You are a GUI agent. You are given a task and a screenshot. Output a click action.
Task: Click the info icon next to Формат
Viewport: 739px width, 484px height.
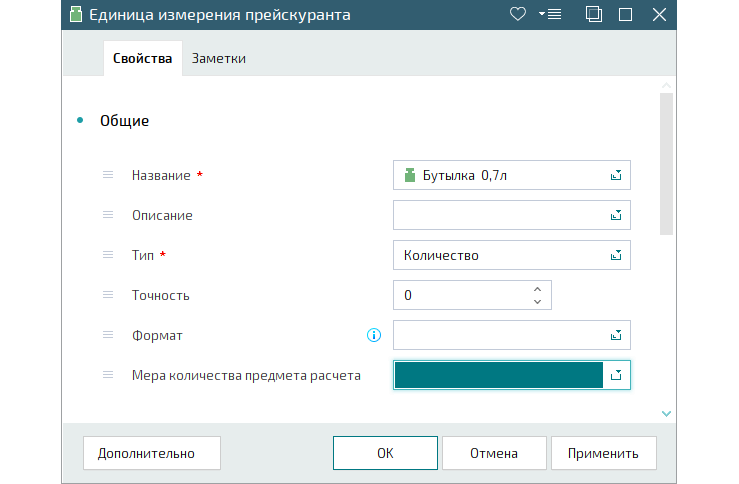pyautogui.click(x=374, y=335)
